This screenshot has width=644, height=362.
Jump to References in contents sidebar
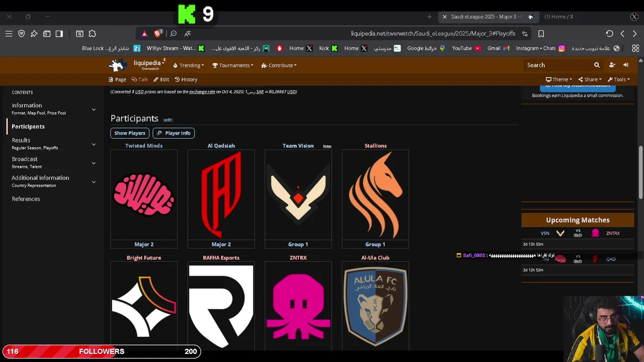(26, 199)
